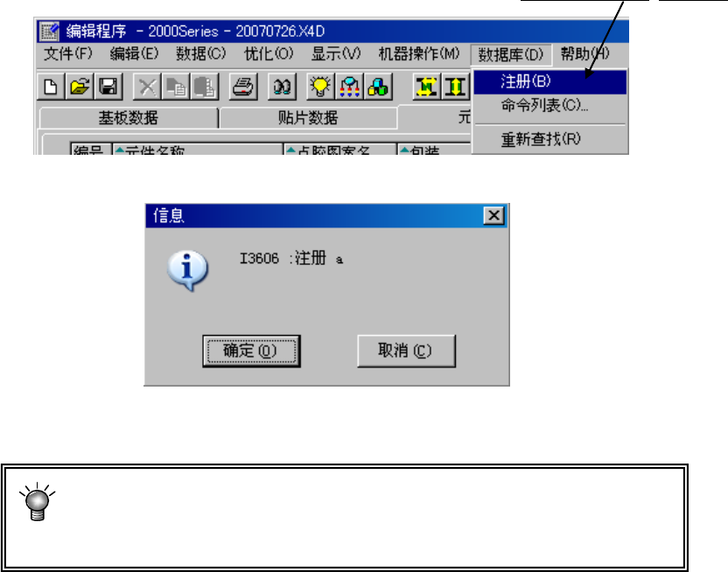
Task: Open the 数据(C) menu
Action: click(x=200, y=54)
